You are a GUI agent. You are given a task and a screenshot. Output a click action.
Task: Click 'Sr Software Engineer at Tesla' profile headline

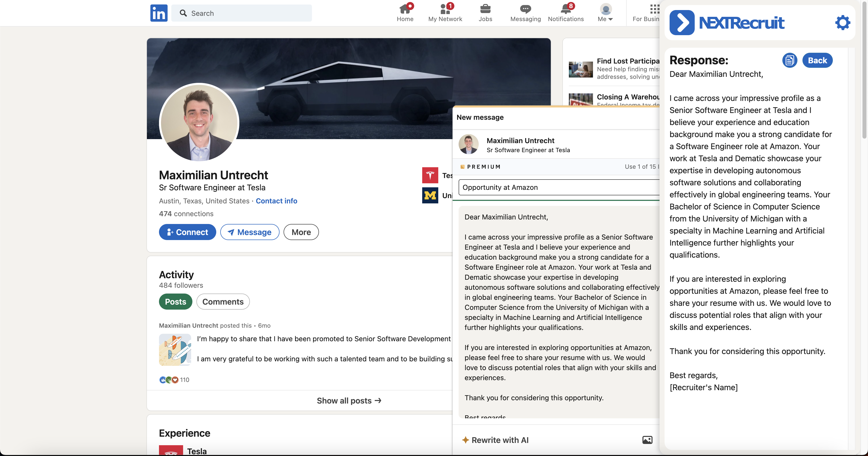point(212,187)
